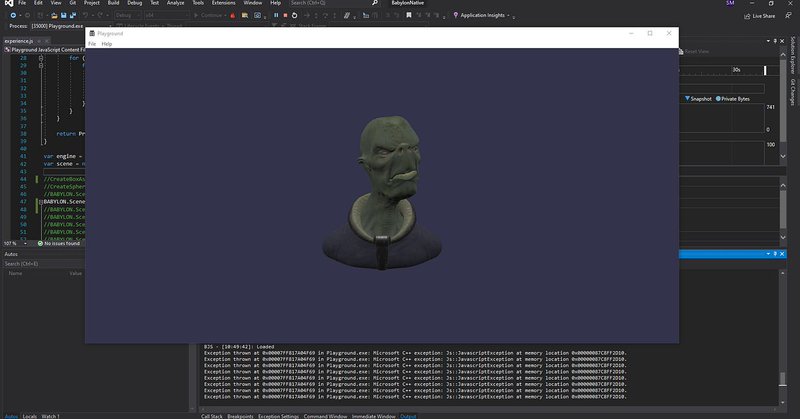Screen dimensions: 800x419
Task: Open the Command Window tab
Action: pyautogui.click(x=325, y=416)
